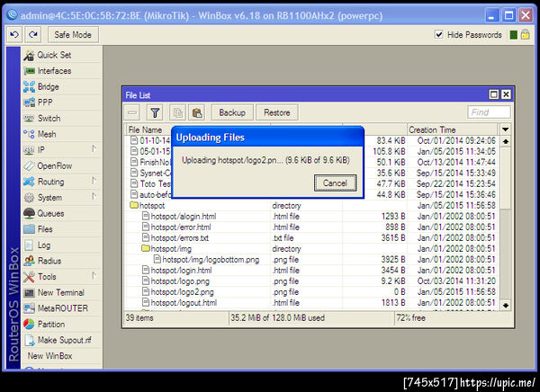Open the Interfaces menu
This screenshot has height=392, width=540.
tap(62, 71)
